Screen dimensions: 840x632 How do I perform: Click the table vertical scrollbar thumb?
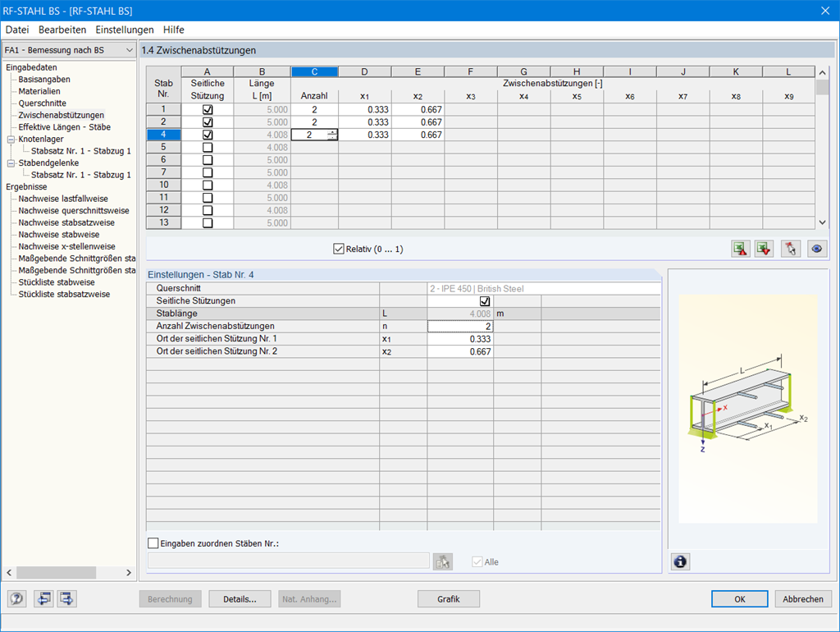tap(822, 87)
